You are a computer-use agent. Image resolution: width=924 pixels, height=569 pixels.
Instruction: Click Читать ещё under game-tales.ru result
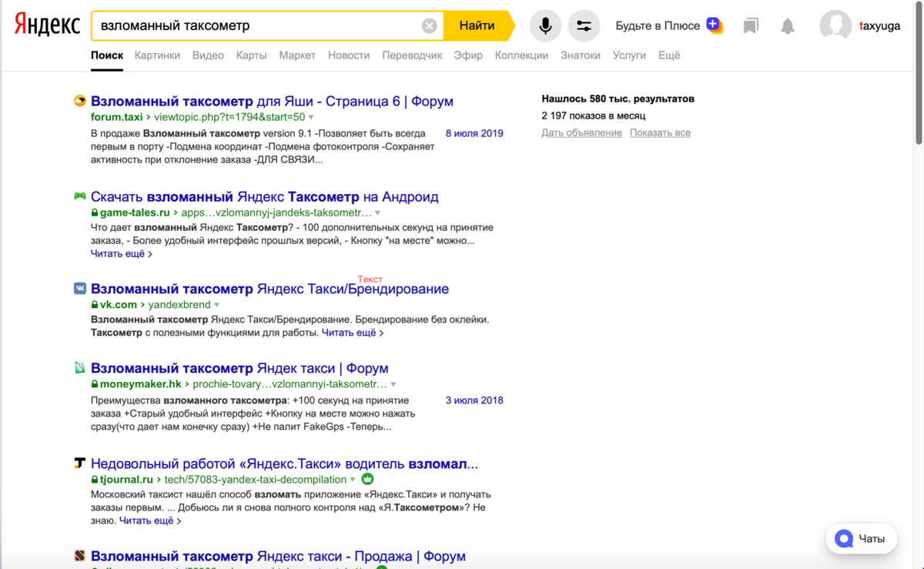pyautogui.click(x=121, y=253)
